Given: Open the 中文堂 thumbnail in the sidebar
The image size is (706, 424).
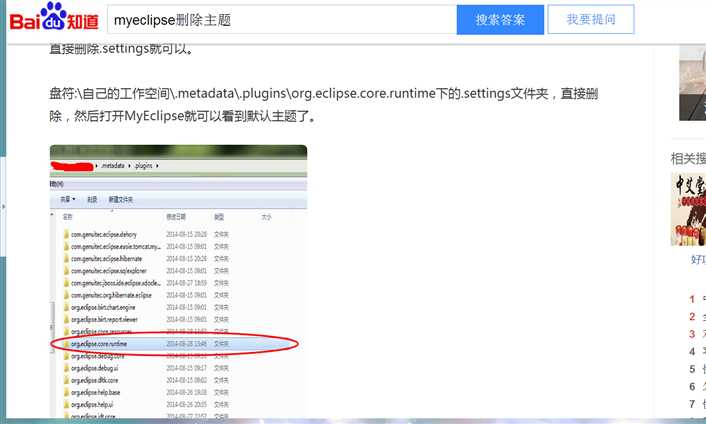Looking at the screenshot, I should click(688, 209).
